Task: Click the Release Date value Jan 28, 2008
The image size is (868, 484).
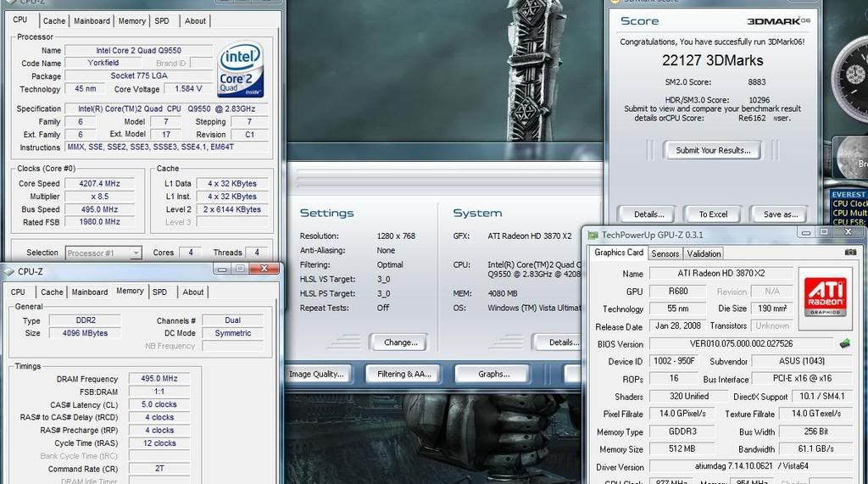Action: pos(677,325)
